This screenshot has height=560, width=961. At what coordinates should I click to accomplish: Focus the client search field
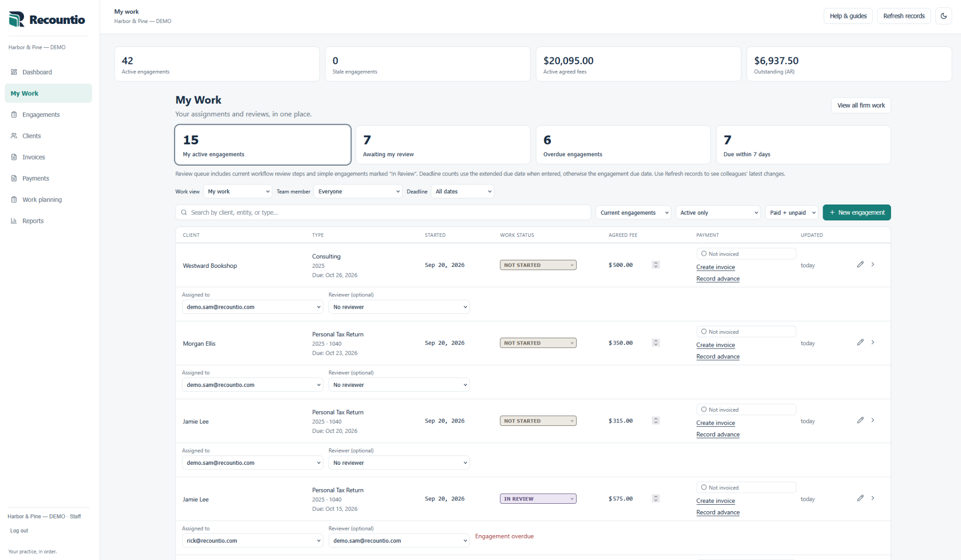[x=383, y=212]
